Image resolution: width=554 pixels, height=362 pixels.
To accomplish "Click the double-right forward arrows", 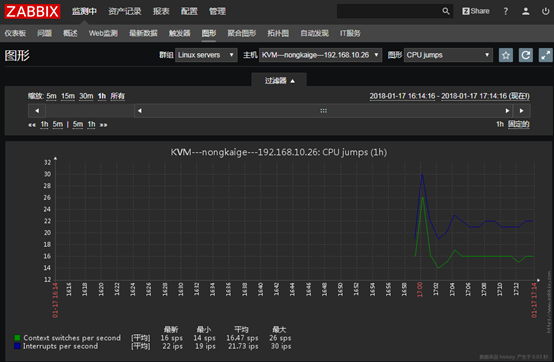I will point(104,125).
